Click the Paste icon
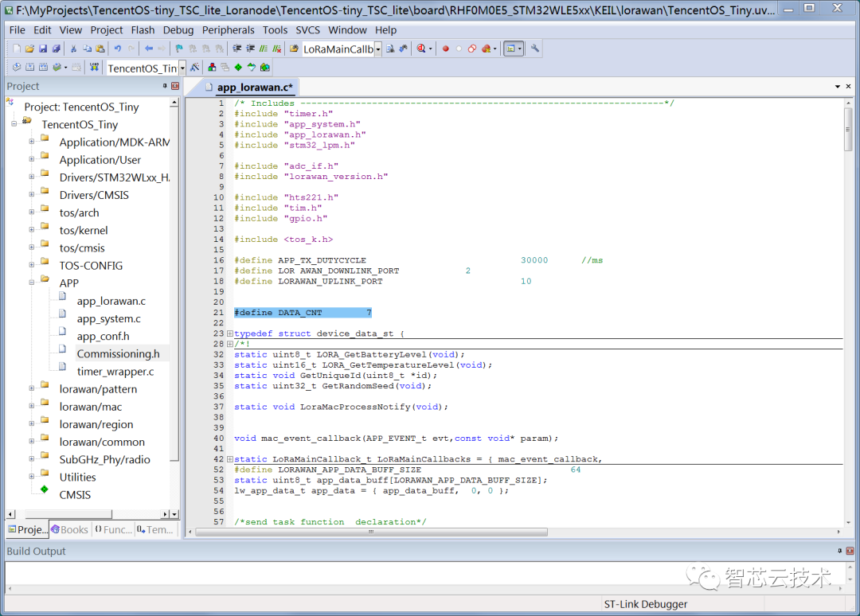 tap(100, 49)
